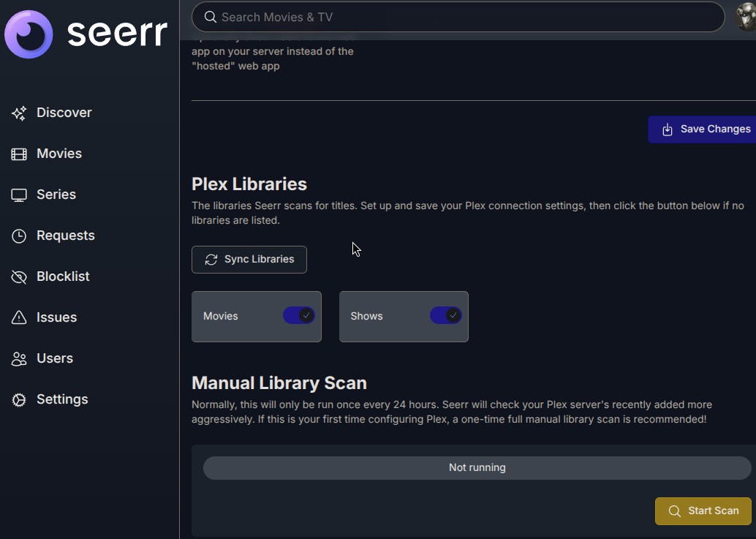This screenshot has height=539, width=756.
Task: Disable the Shows library toggle
Action: 446,316
